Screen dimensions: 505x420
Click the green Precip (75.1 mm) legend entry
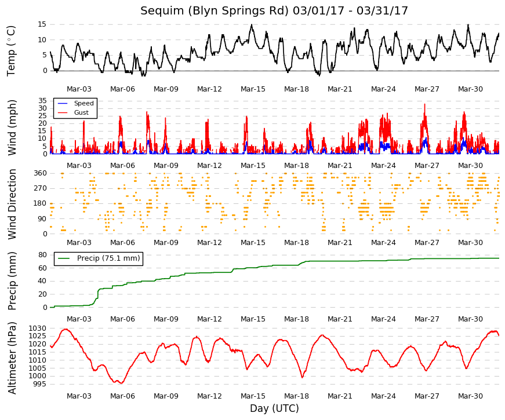[x=99, y=258]
